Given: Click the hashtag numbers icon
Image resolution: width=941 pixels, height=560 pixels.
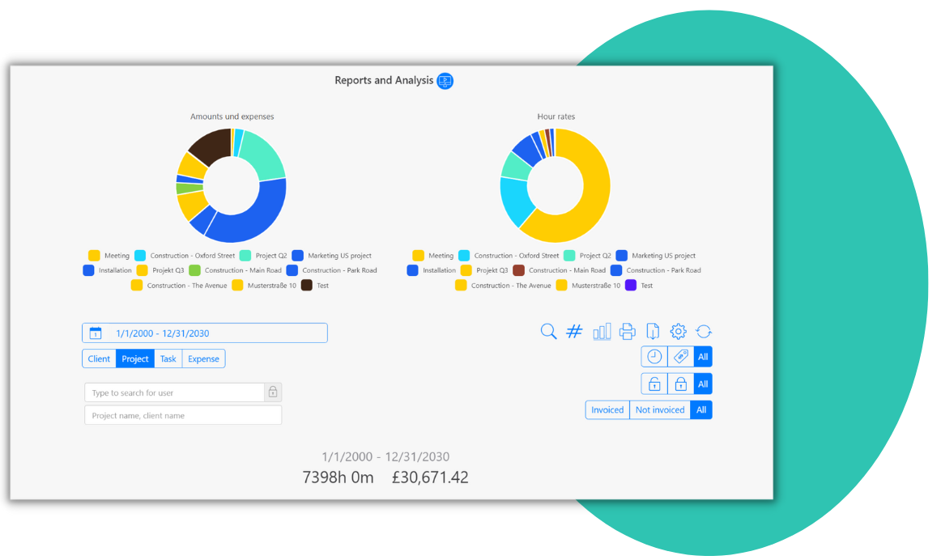Looking at the screenshot, I should pyautogui.click(x=574, y=331).
